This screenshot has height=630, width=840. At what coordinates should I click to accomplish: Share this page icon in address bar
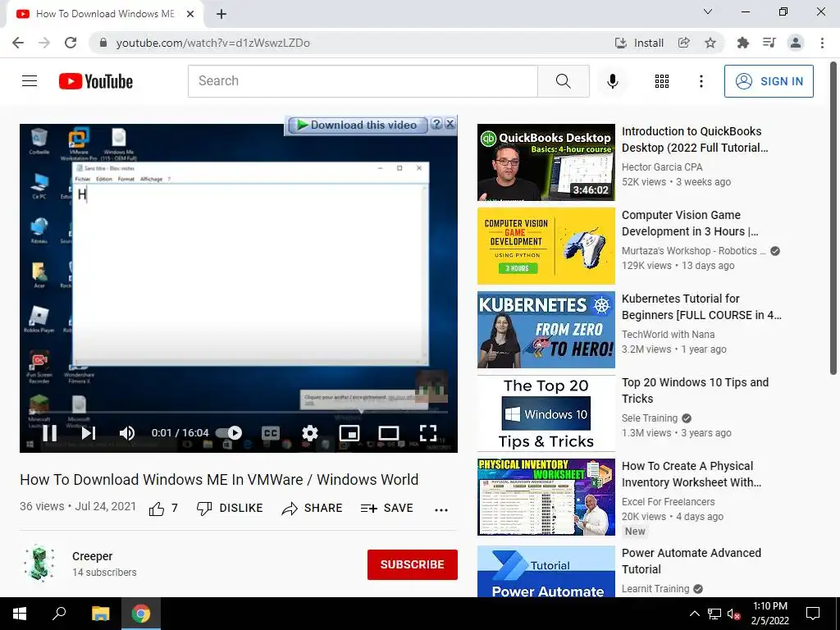[684, 43]
